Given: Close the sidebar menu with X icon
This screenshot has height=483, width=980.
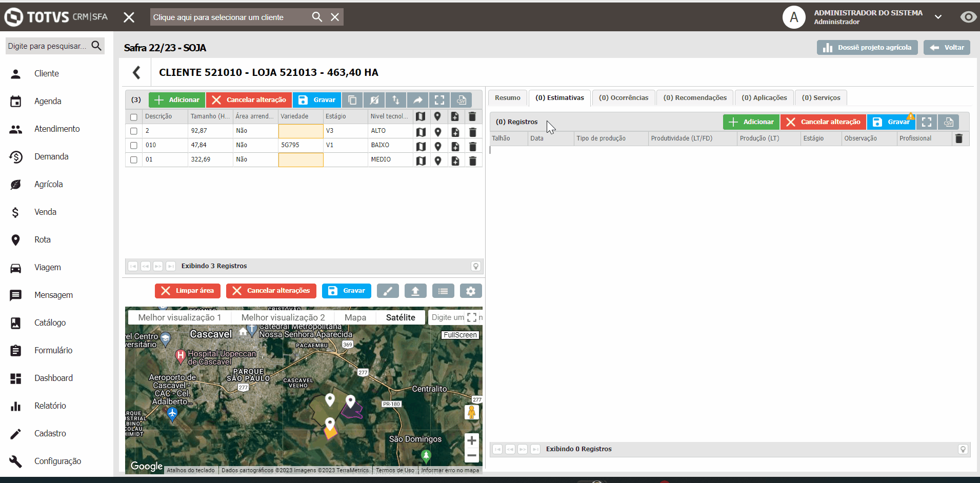Looking at the screenshot, I should (129, 17).
